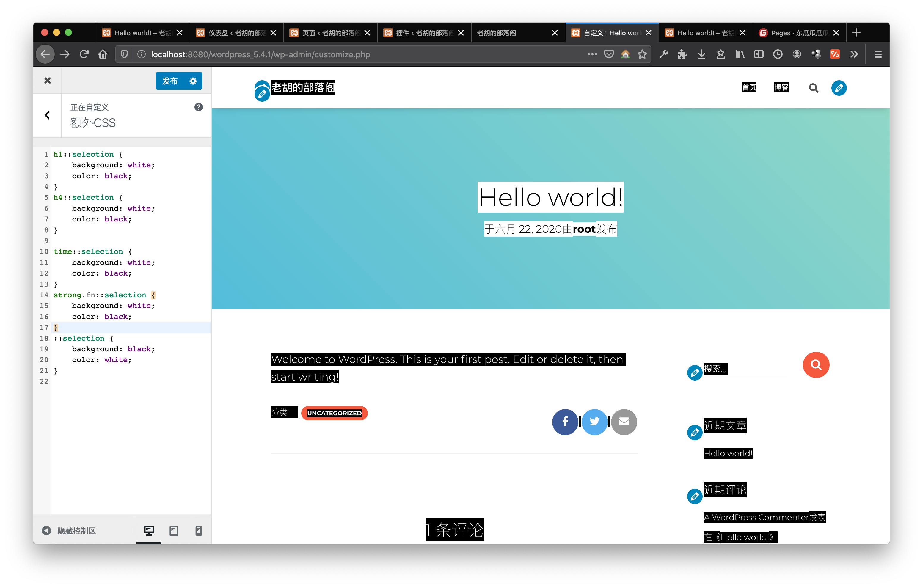This screenshot has height=588, width=923.
Task: Switch to desktop preview mode
Action: 149,531
